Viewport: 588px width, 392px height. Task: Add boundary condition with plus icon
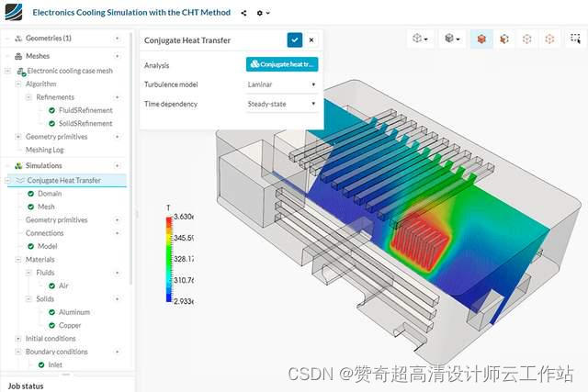pyautogui.click(x=117, y=352)
